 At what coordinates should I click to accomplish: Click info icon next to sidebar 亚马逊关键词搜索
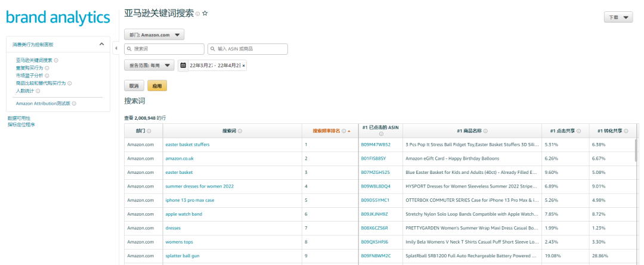[56, 60]
